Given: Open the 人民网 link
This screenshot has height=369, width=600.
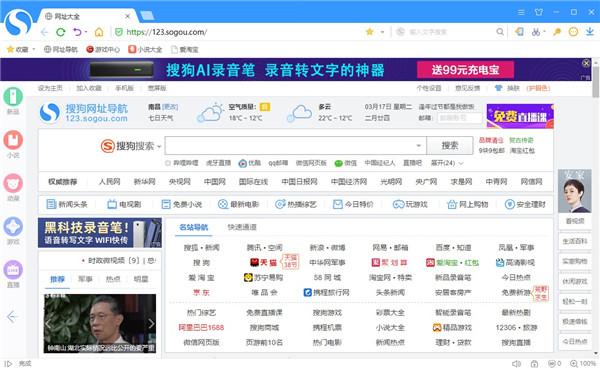Looking at the screenshot, I should click(x=109, y=181).
